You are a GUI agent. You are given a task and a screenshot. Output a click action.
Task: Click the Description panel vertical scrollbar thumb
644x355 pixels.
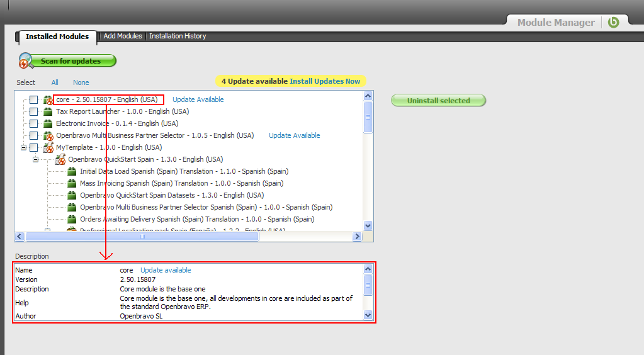[x=368, y=285]
